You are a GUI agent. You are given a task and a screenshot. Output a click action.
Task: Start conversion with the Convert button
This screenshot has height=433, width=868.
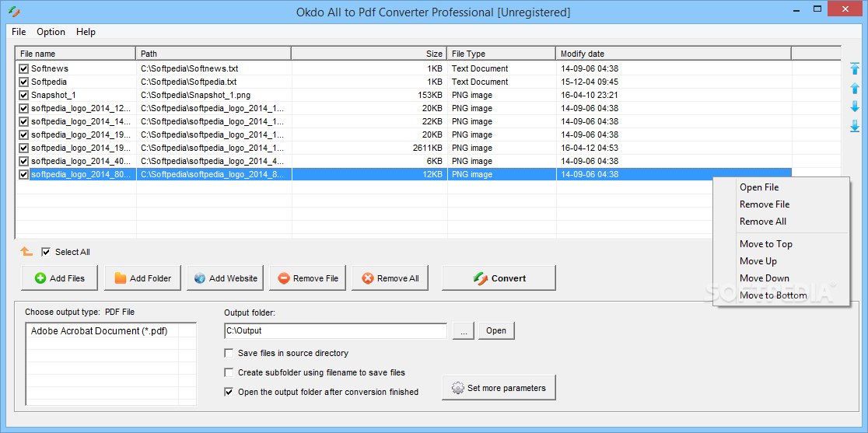point(499,278)
